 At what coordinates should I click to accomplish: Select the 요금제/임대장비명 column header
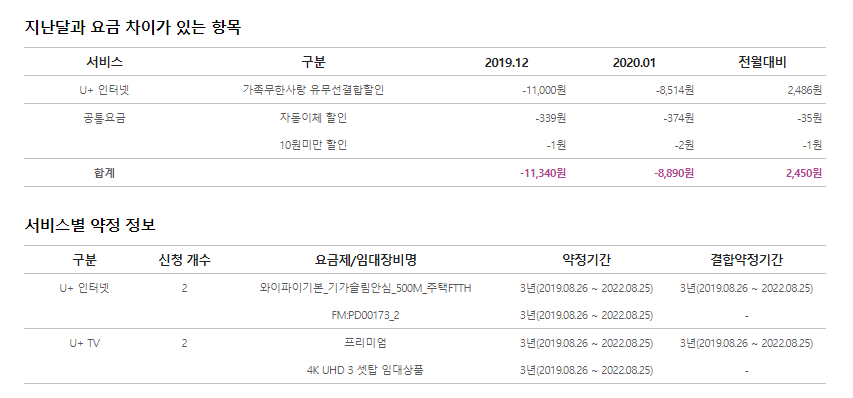click(x=366, y=260)
